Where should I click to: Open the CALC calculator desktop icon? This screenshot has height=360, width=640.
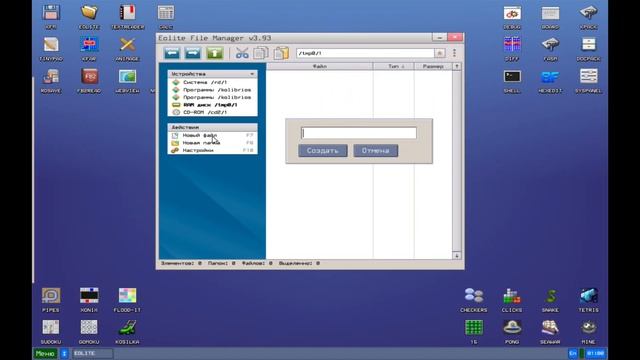[166, 17]
